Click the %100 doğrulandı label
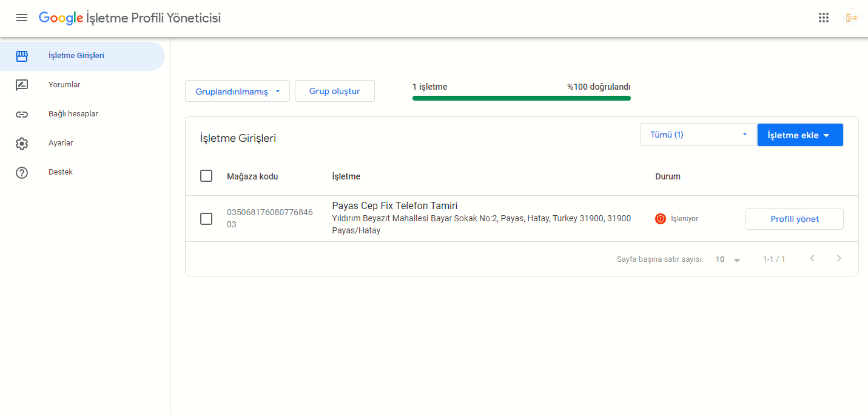 coord(599,87)
